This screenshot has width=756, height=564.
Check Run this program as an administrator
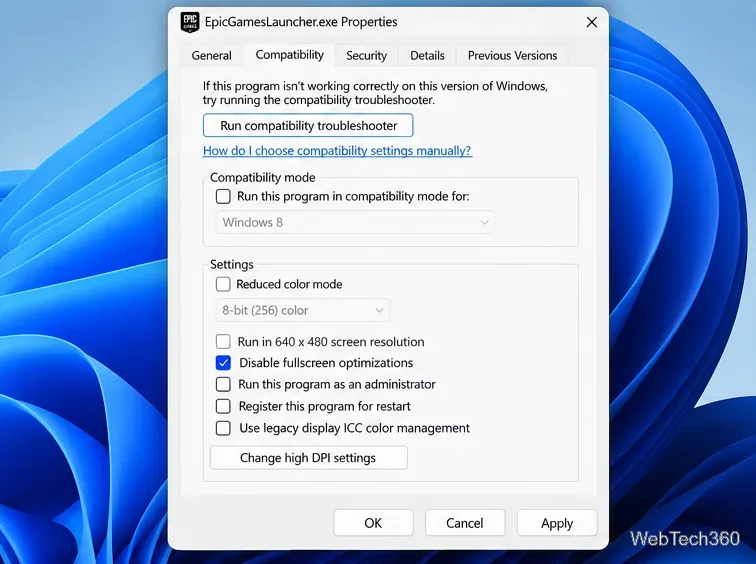[223, 384]
